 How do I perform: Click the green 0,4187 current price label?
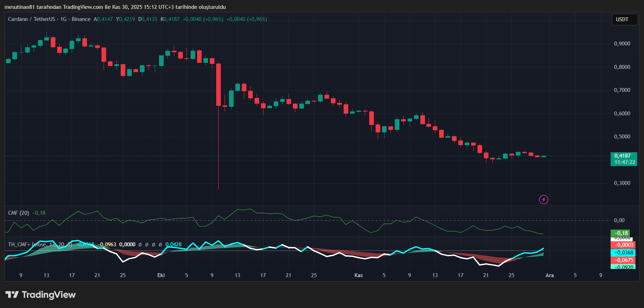623,159
